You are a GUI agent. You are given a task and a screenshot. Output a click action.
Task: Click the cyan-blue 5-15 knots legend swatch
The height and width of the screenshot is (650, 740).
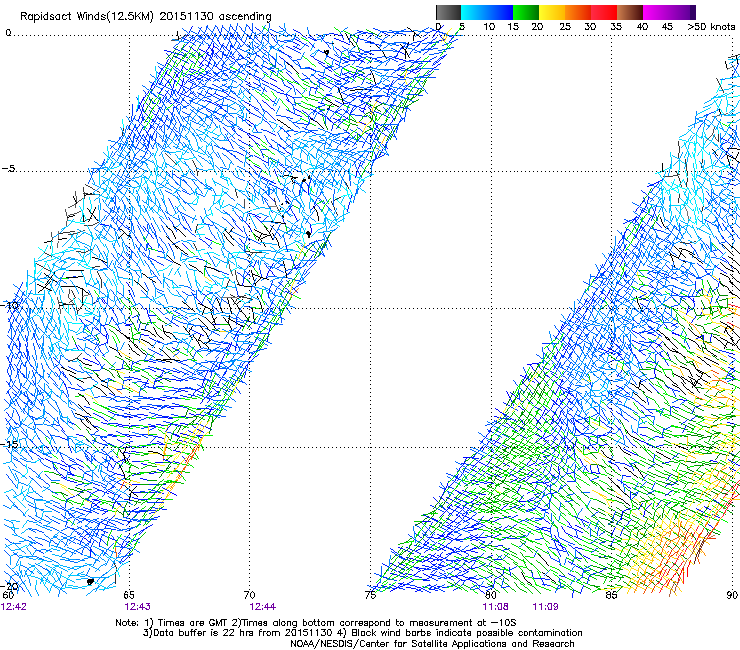click(x=487, y=12)
